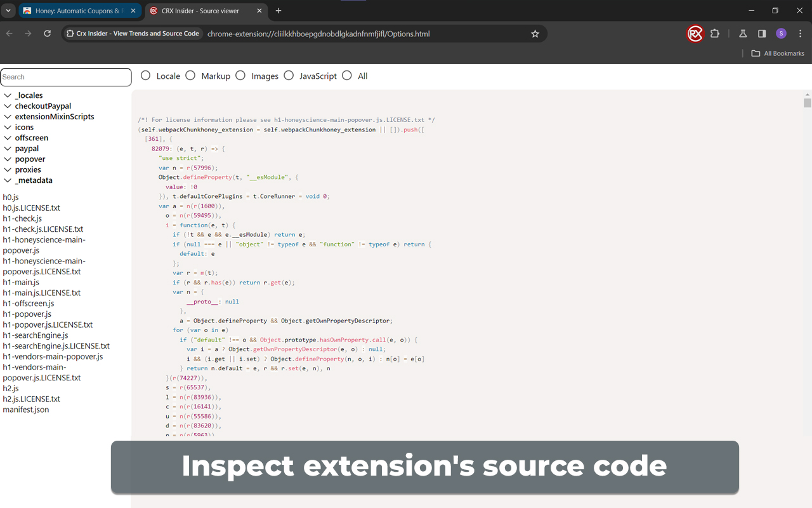
Task: Open the All Bookmarks folder
Action: tap(778, 53)
